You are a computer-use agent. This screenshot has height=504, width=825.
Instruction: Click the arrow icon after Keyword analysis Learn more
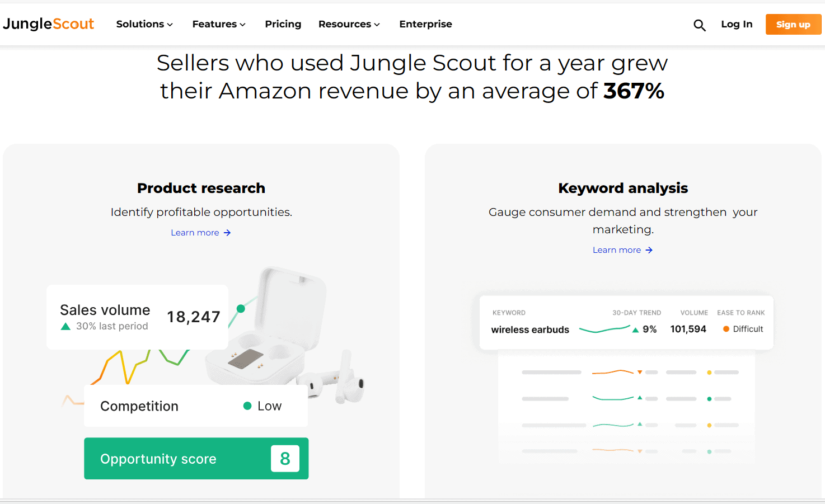coord(649,250)
